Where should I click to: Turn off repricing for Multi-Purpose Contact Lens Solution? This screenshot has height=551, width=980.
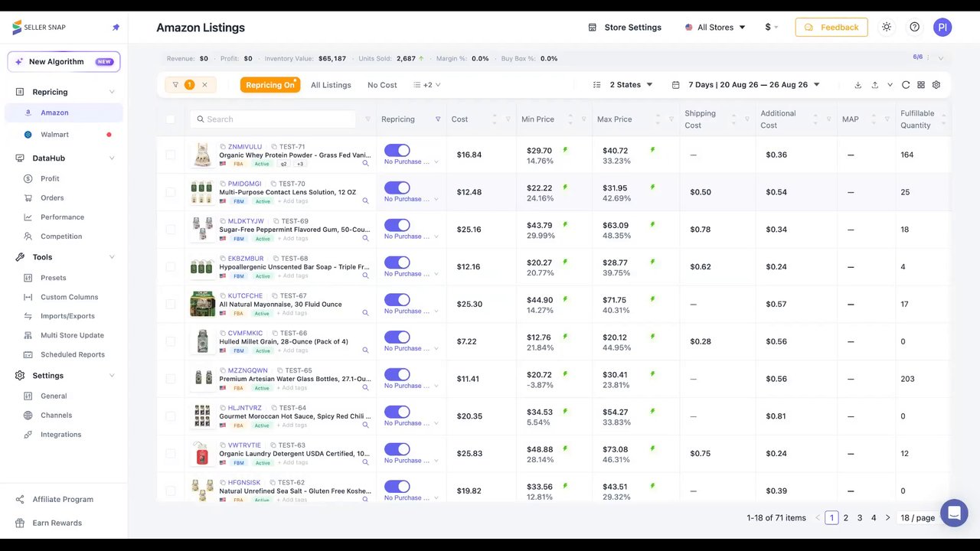tap(397, 187)
